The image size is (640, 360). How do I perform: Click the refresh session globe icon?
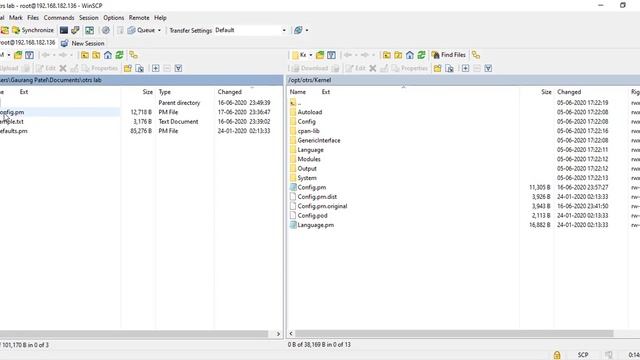pos(298,30)
